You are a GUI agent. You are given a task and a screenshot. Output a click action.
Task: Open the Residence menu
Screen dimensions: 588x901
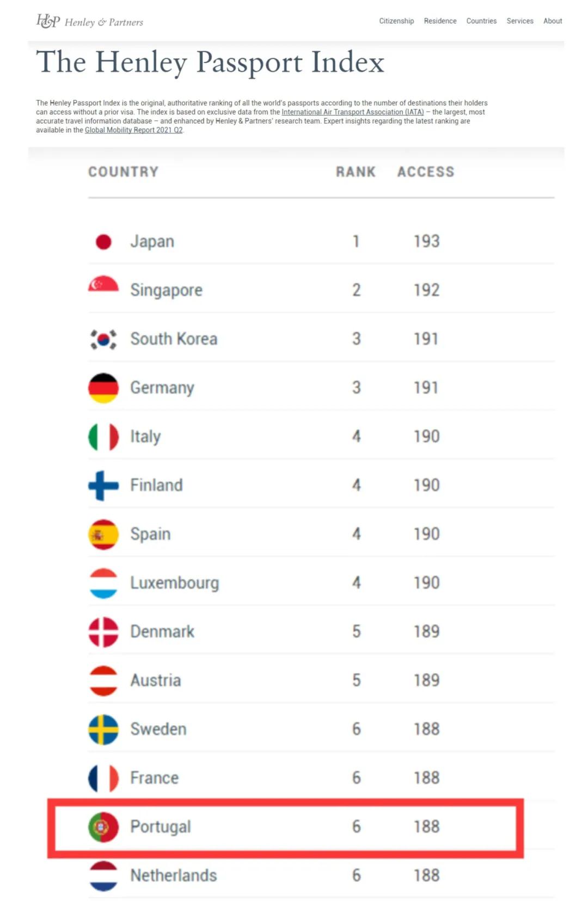pyautogui.click(x=440, y=21)
